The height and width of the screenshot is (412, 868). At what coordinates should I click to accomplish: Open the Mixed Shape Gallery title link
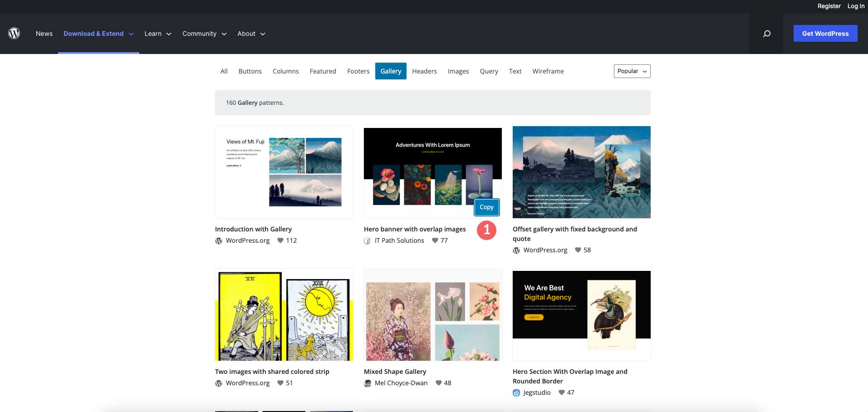[x=395, y=372]
